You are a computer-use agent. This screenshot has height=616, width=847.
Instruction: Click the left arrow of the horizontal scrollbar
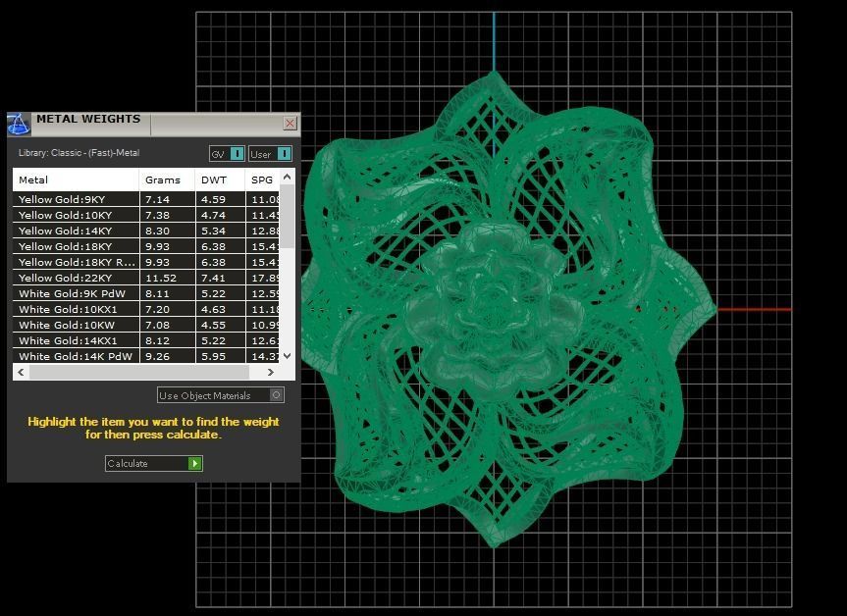[20, 373]
